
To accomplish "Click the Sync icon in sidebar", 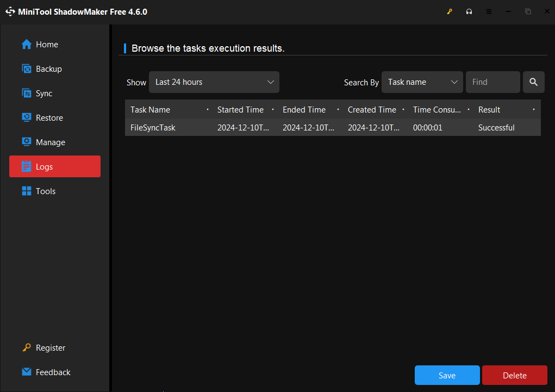I will click(27, 93).
